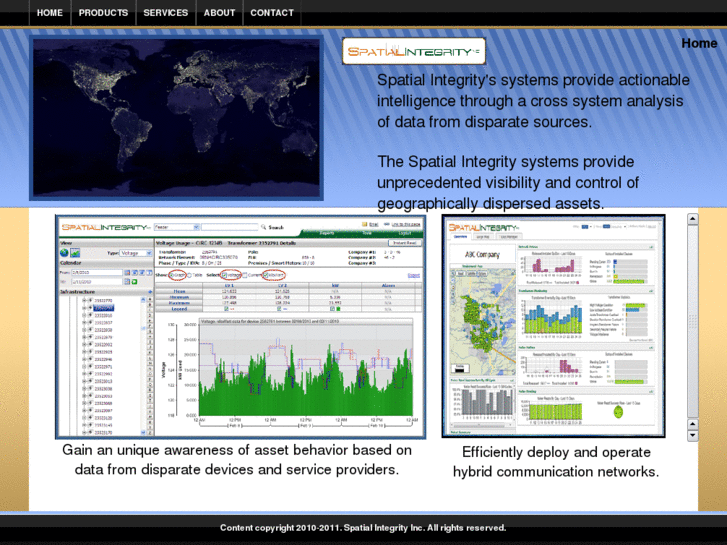
Task: Click the 'actionable intelligence' paragraph text
Action: click(533, 101)
